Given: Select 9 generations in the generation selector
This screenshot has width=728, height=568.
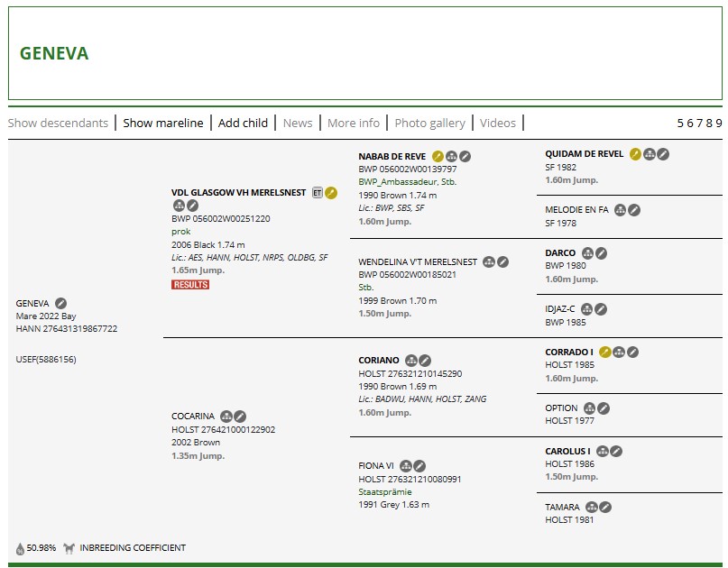Looking at the screenshot, I should coord(719,123).
